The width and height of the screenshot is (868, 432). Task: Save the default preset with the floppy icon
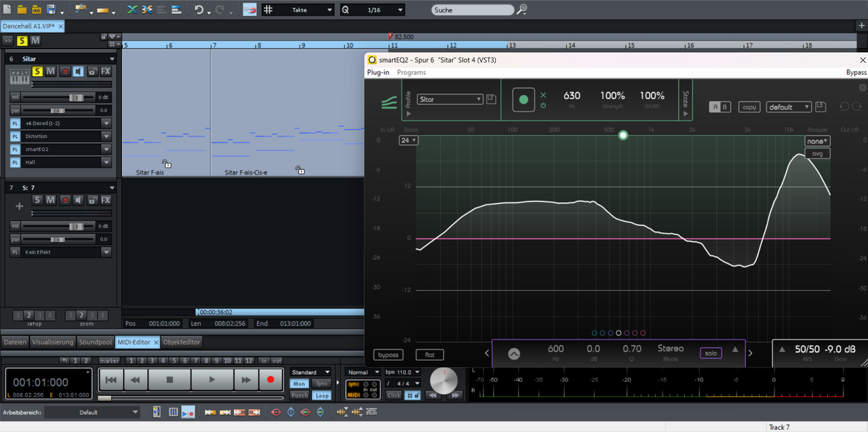point(820,107)
